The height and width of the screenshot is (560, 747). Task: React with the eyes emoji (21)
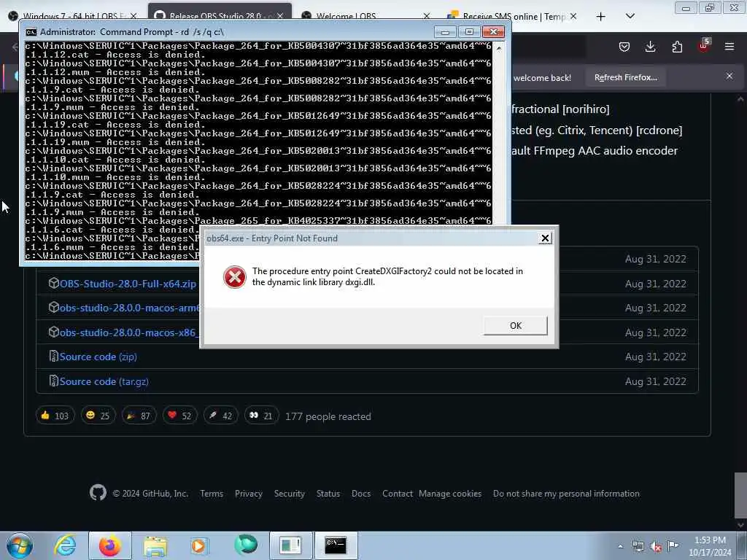pos(261,416)
